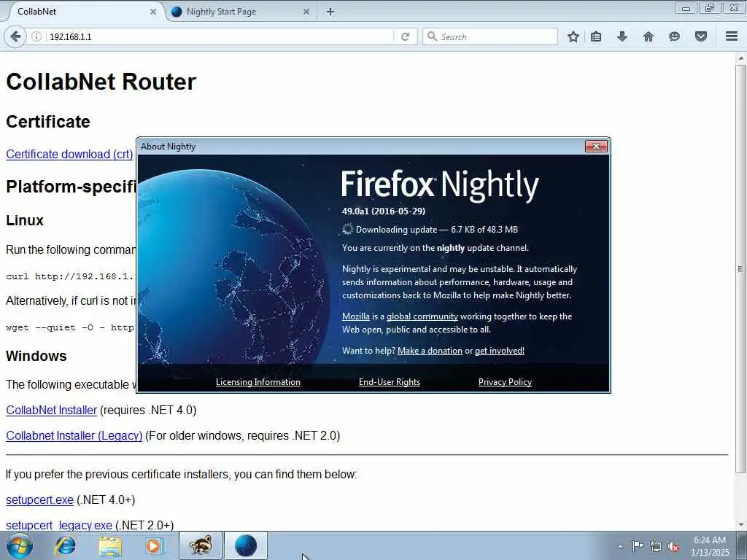Screen dimensions: 747x560
Task: Launch Internet Explorer from taskbar
Action: point(65,545)
